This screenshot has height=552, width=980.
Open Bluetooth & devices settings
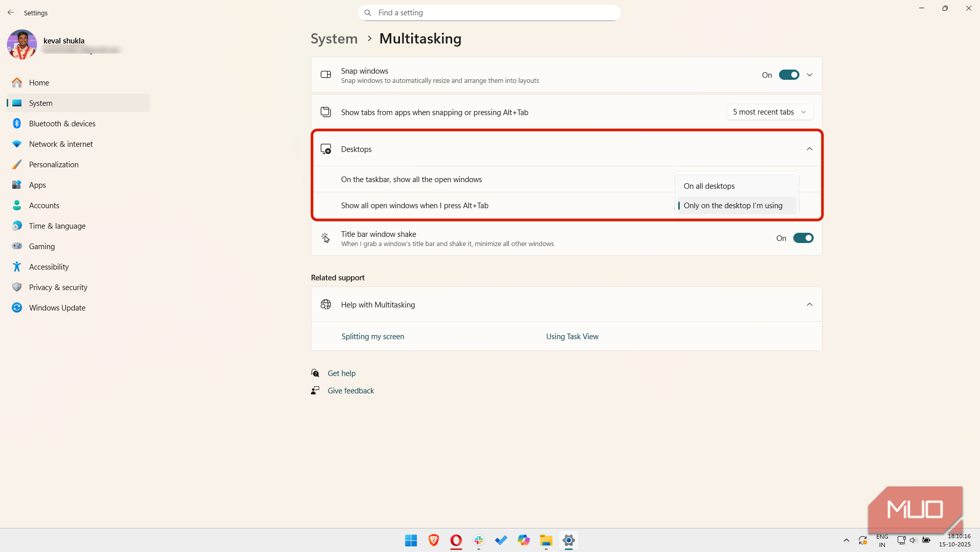click(78, 123)
